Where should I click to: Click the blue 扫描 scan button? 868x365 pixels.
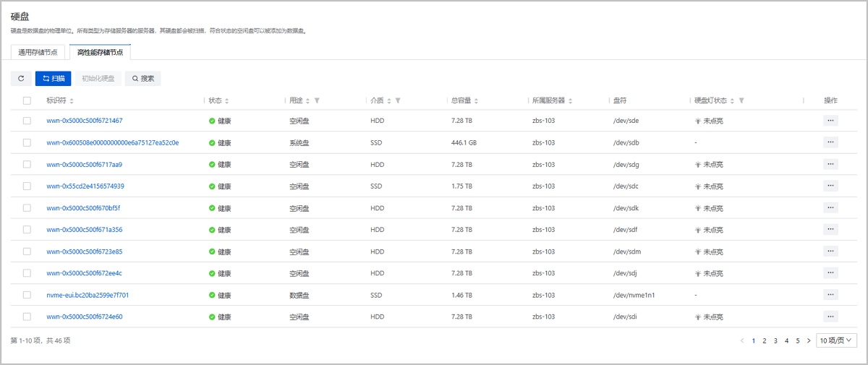[x=54, y=78]
